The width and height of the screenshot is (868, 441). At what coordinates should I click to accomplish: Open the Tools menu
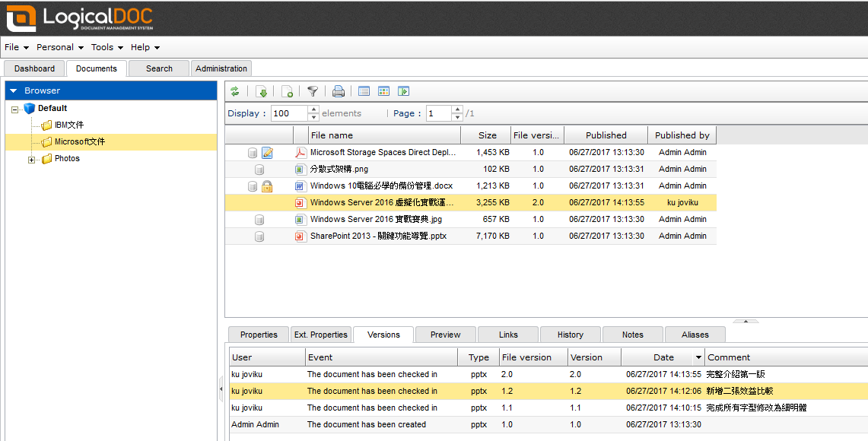pyautogui.click(x=107, y=48)
